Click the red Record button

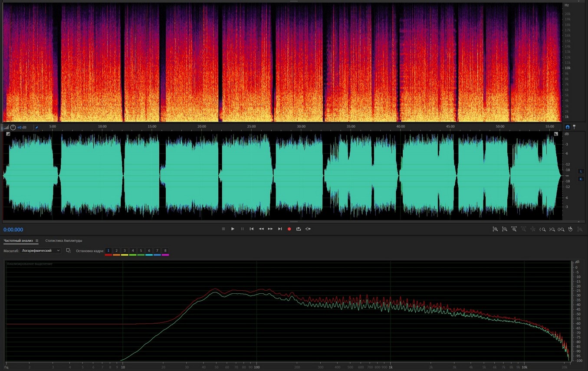click(x=289, y=229)
